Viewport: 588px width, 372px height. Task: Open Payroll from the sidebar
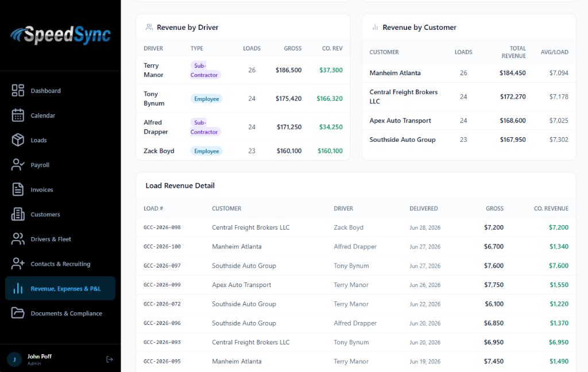pyautogui.click(x=40, y=165)
